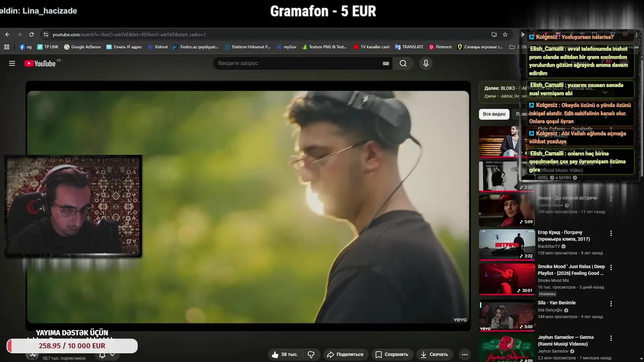Open the Findoc.az bookmark
The height and width of the screenshot is (362, 644).
(195, 47)
